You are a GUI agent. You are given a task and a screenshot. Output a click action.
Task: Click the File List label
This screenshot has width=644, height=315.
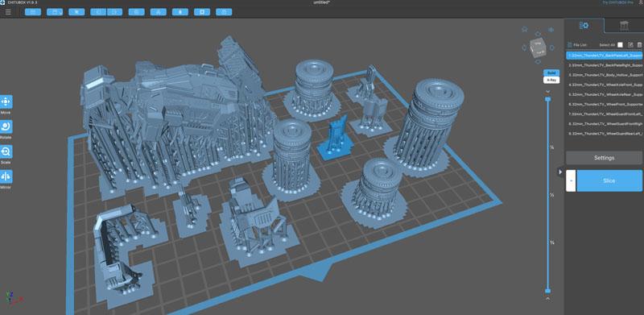pos(580,45)
